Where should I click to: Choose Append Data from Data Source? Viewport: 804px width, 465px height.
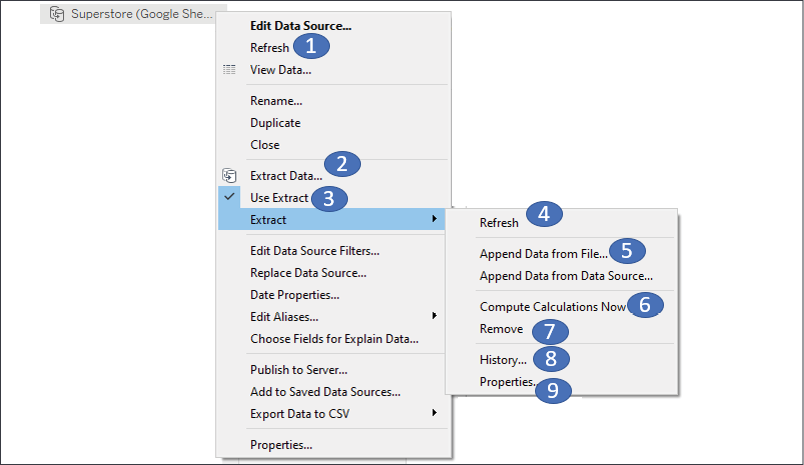[566, 276]
